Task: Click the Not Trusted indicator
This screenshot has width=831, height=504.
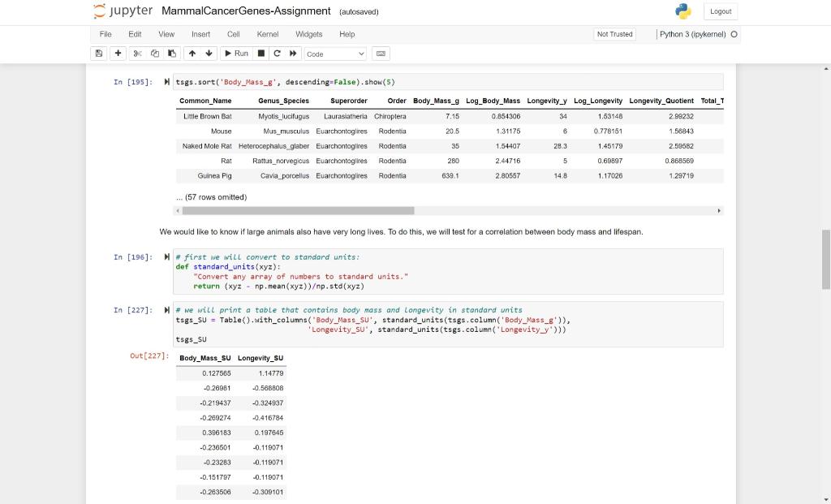Action: point(614,34)
